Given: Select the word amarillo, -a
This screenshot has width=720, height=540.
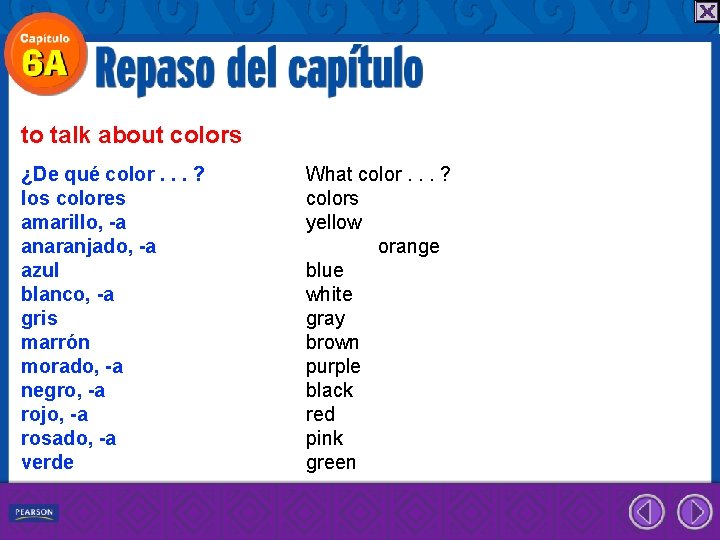Looking at the screenshot, I should [x=73, y=223].
